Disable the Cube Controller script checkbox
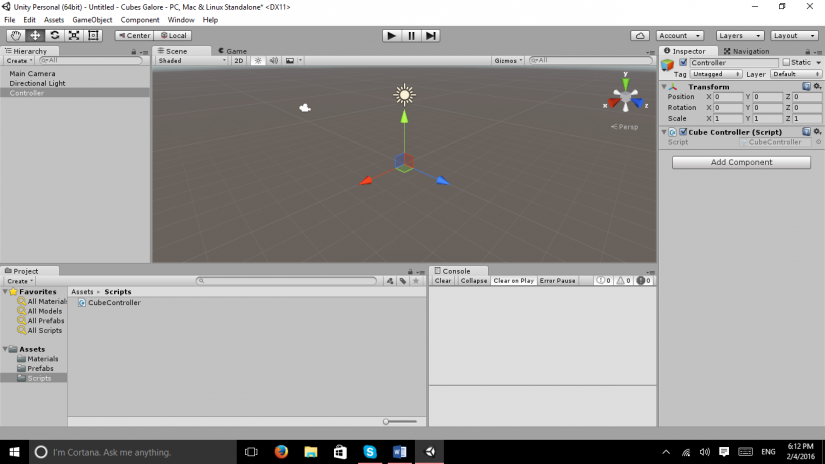This screenshot has height=464, width=825. click(683, 132)
